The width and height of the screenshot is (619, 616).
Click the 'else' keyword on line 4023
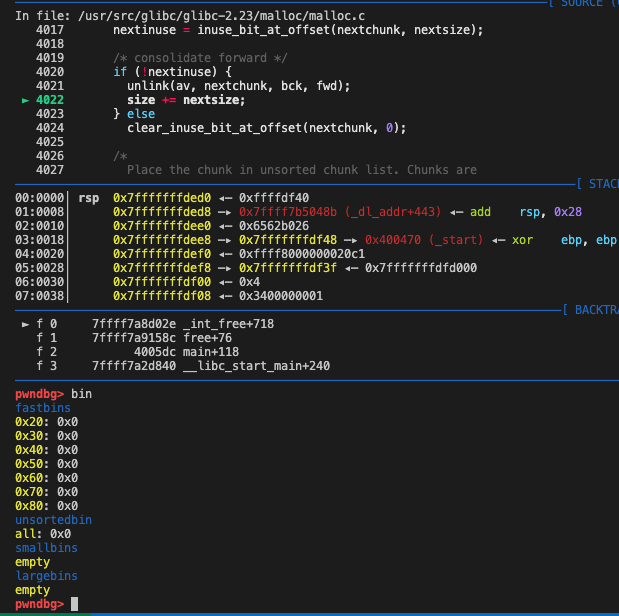(x=141, y=114)
